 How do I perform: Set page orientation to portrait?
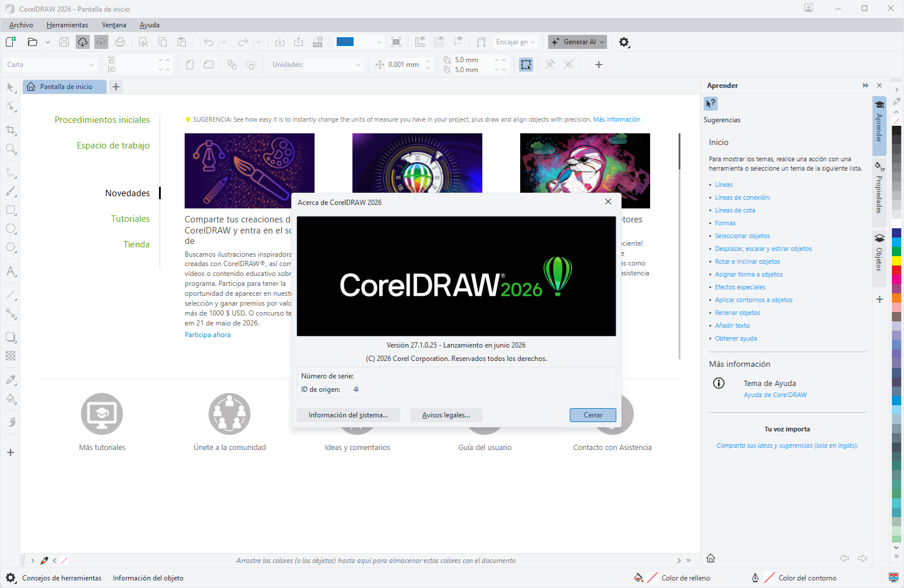(190, 65)
